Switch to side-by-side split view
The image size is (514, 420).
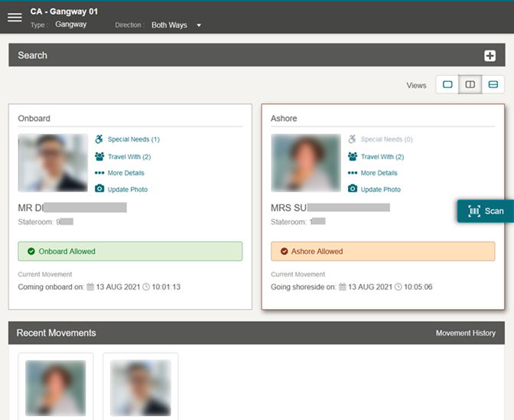[x=470, y=85]
